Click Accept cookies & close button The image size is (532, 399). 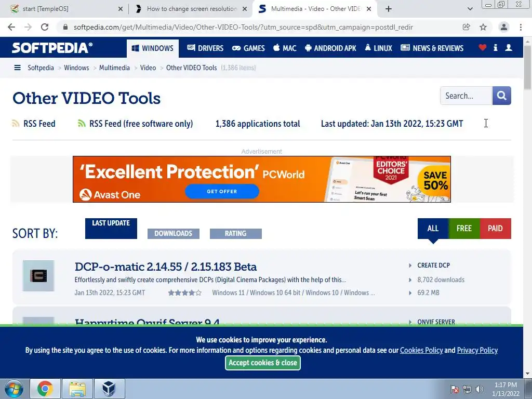point(262,363)
